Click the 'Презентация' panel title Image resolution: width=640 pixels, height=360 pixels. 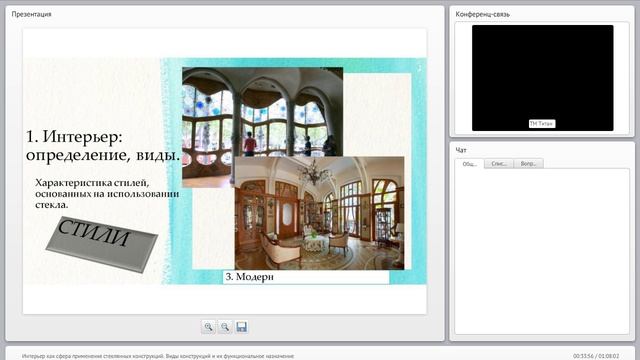click(31, 14)
